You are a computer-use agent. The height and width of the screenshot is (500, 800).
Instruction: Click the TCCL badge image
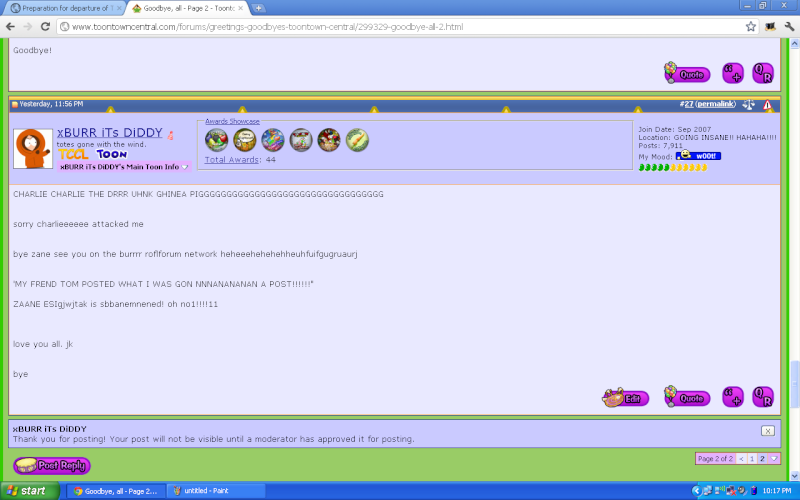[x=73, y=154]
